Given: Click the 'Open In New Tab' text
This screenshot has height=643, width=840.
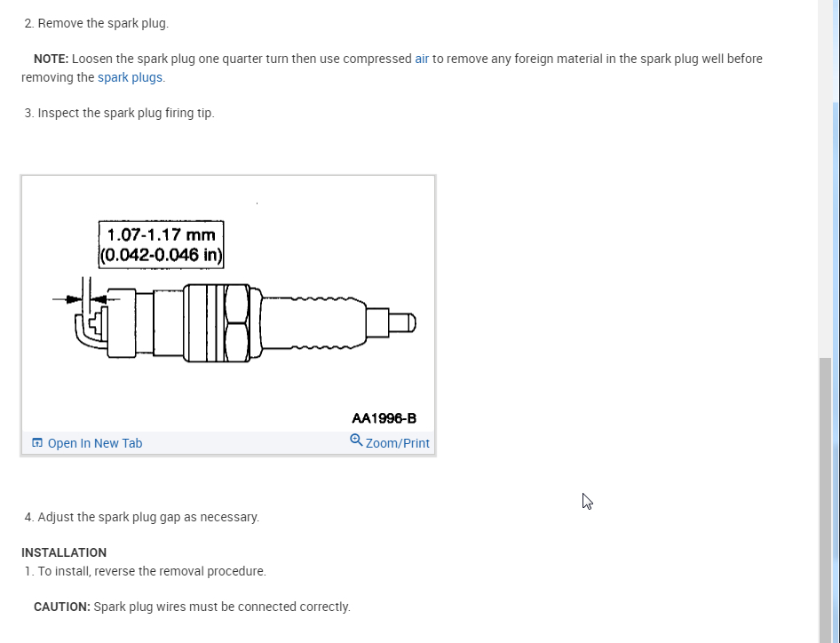Looking at the screenshot, I should click(95, 443).
